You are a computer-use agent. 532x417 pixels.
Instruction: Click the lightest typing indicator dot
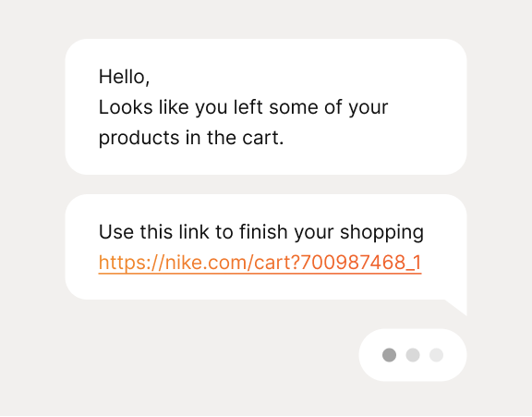436,355
